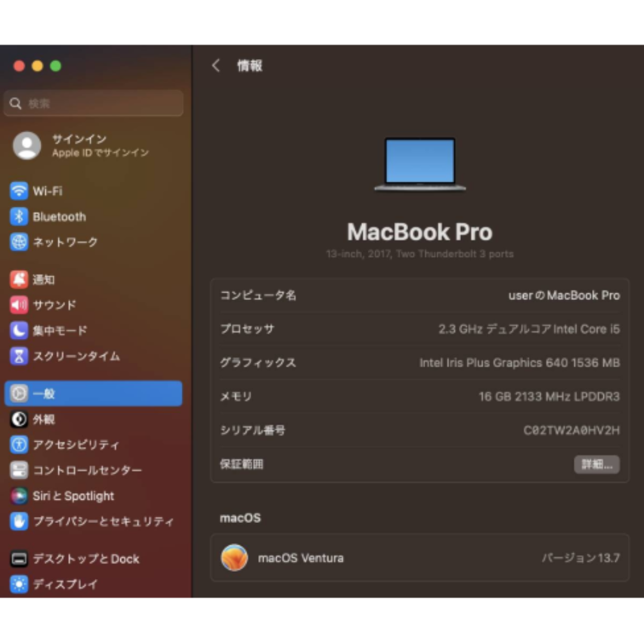Click the メモリ row label
Image resolution: width=644 pixels, height=644 pixels.
[236, 397]
